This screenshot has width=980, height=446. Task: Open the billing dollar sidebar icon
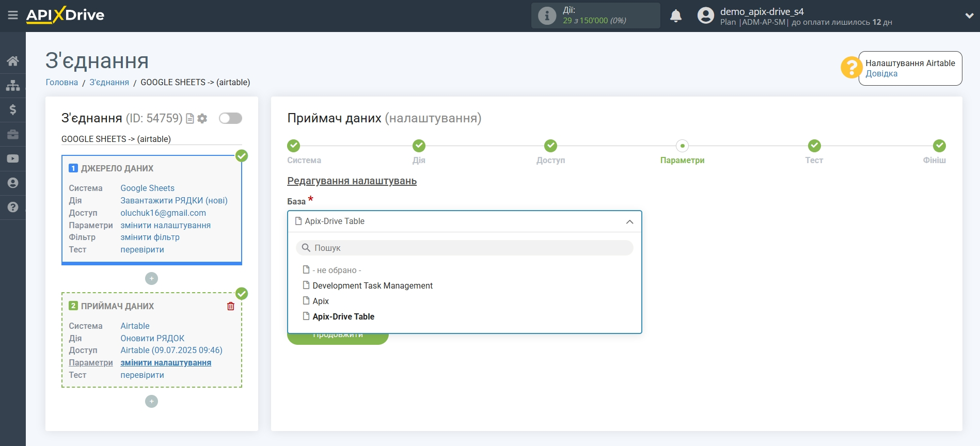click(13, 109)
